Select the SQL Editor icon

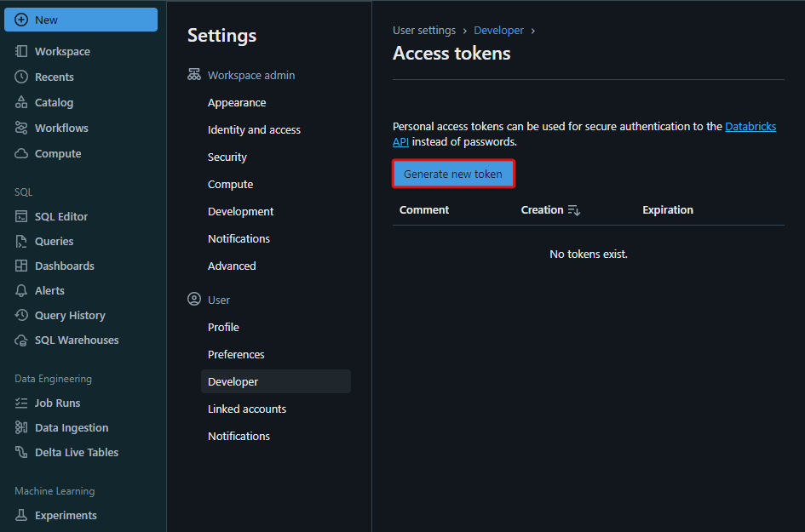click(x=21, y=217)
